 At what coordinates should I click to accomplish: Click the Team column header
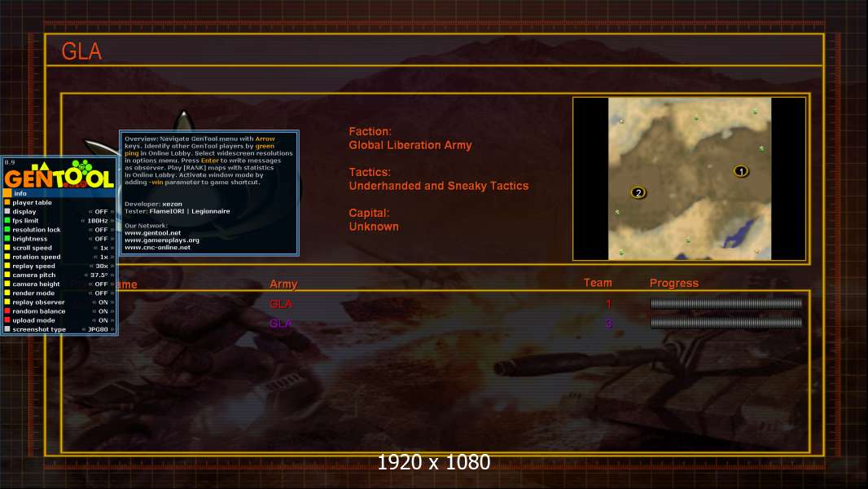point(598,283)
